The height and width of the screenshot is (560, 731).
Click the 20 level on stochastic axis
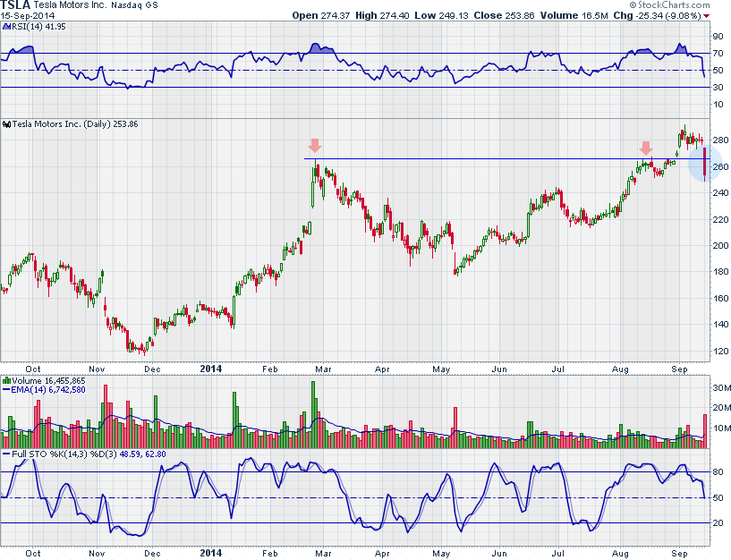pyautogui.click(x=718, y=522)
